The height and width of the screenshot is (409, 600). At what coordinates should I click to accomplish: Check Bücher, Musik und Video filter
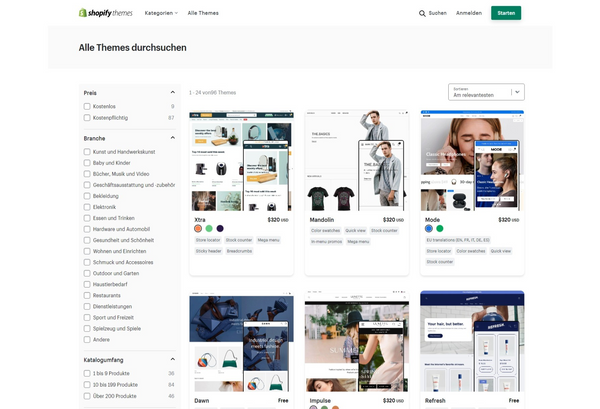[x=87, y=174]
